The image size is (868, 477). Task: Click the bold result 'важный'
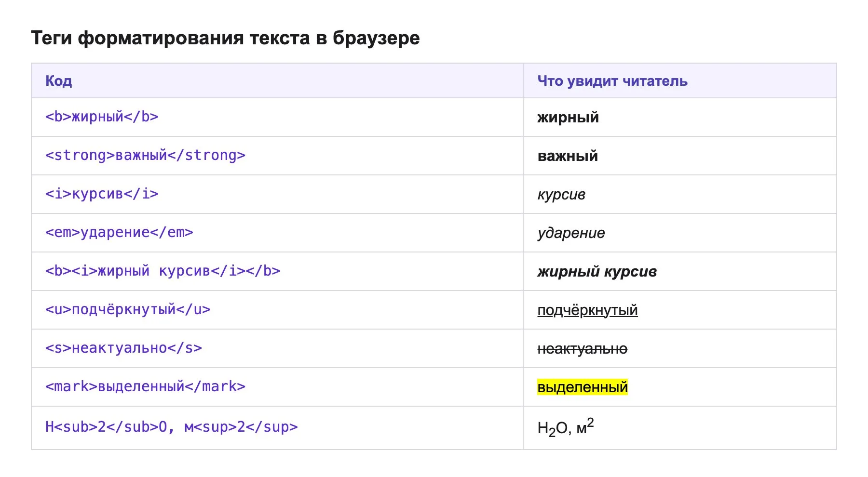click(x=568, y=156)
